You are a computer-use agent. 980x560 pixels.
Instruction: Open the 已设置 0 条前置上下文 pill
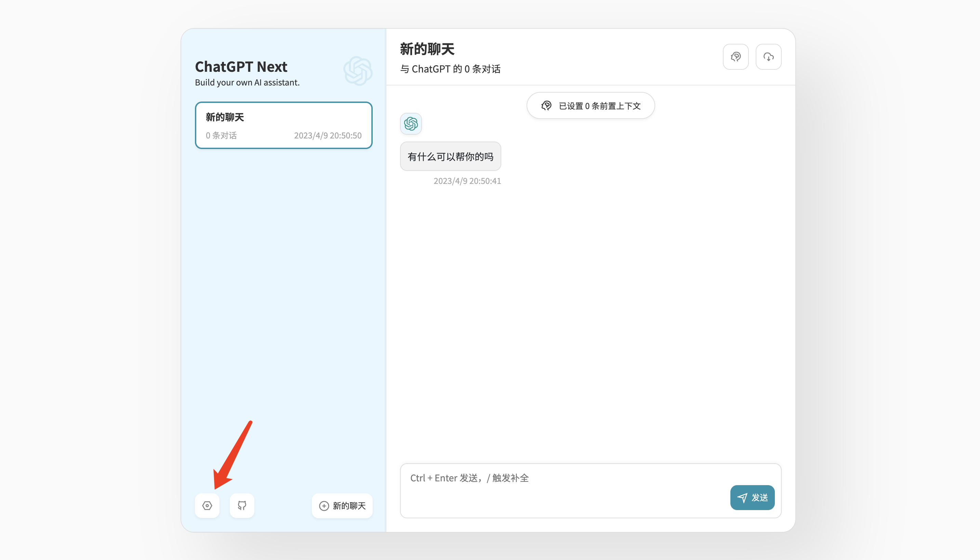(x=591, y=106)
